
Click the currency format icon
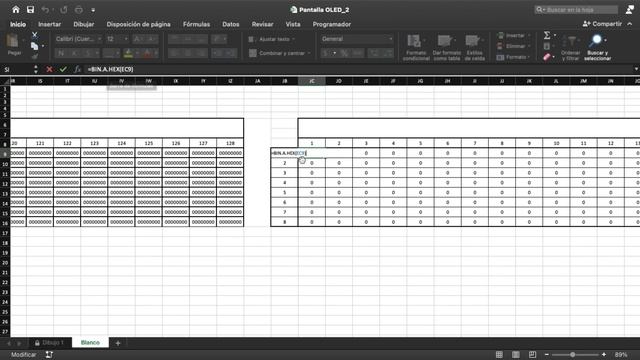click(325, 53)
